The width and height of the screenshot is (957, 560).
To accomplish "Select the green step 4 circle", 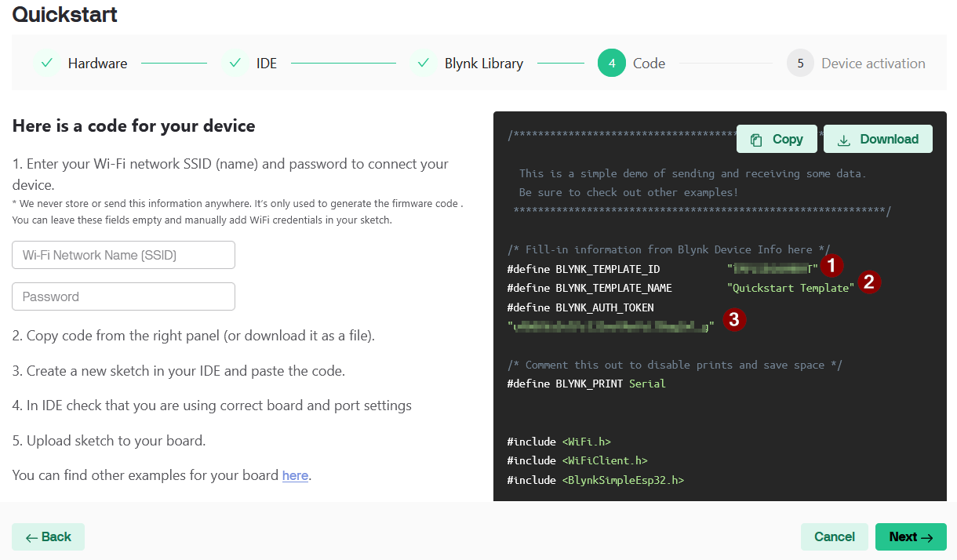I will pyautogui.click(x=611, y=64).
